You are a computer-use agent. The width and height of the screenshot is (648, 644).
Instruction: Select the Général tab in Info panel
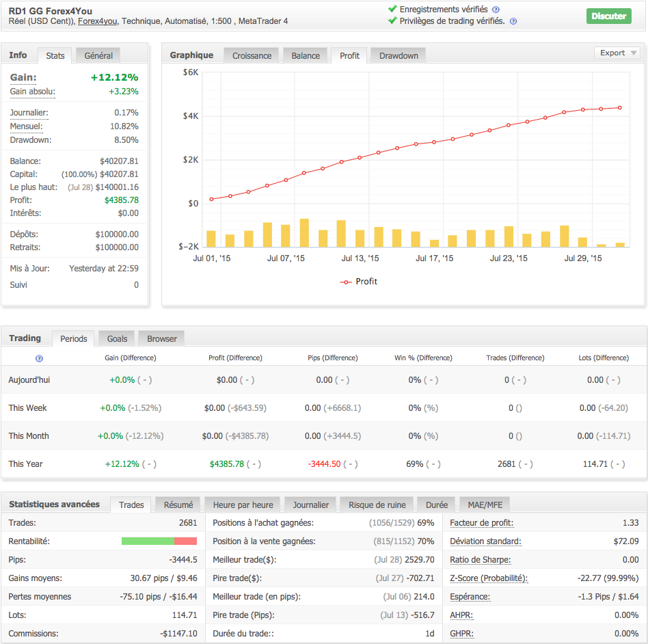coord(98,55)
